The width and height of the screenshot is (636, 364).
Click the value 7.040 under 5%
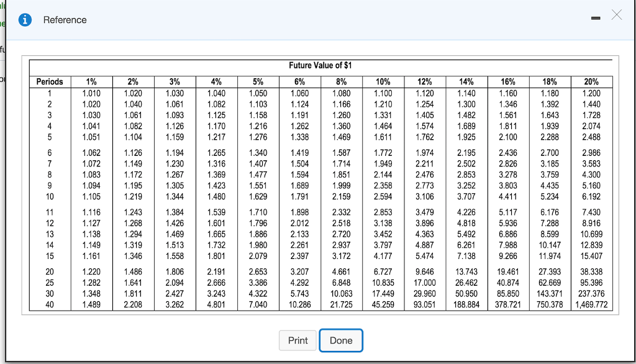(x=258, y=304)
